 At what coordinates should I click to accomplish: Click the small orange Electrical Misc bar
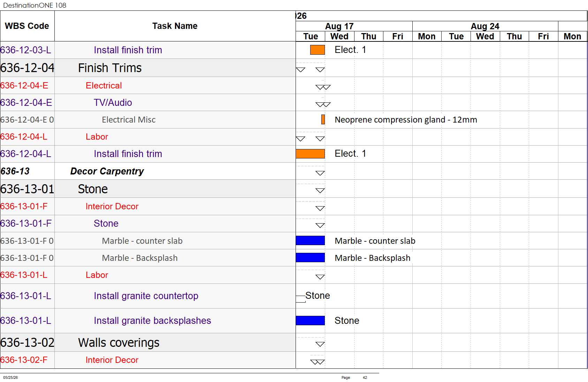(x=323, y=119)
